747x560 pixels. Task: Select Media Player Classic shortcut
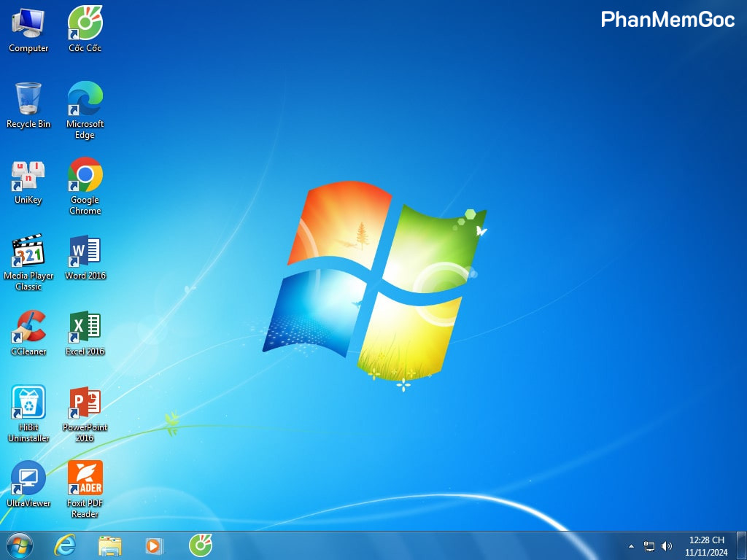pyautogui.click(x=28, y=252)
